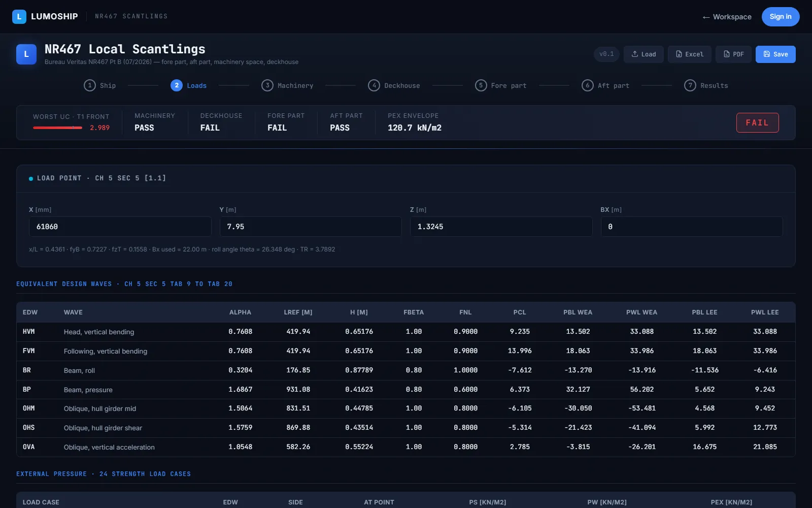This screenshot has width=812, height=508.
Task: Select the BP beam pressure row
Action: (x=406, y=390)
